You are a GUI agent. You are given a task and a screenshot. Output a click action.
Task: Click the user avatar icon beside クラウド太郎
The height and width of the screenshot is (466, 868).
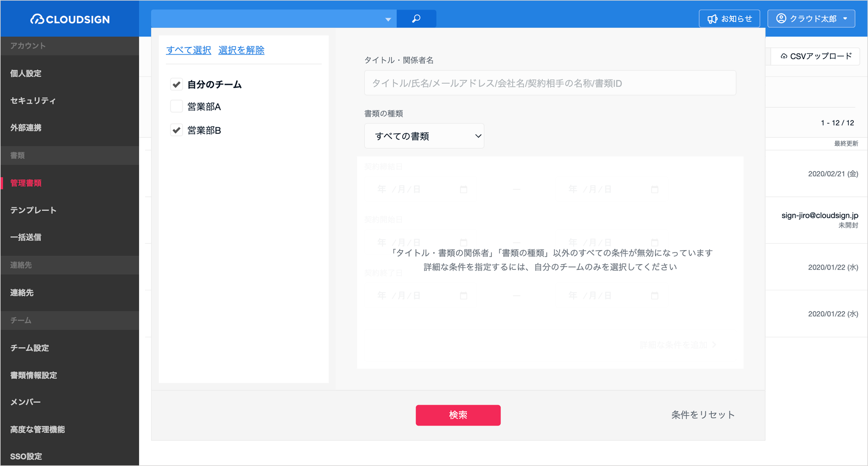point(781,19)
